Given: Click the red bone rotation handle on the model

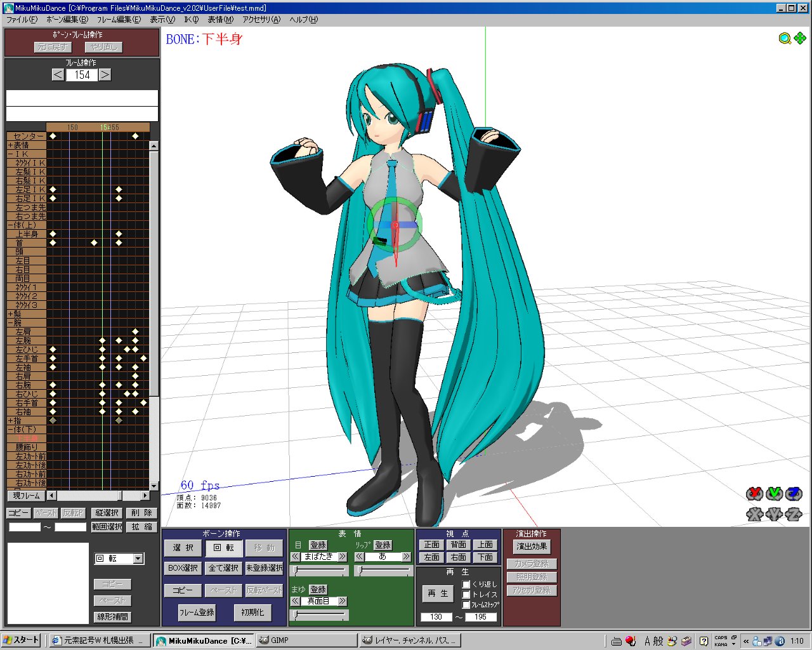Looking at the screenshot, I should (x=395, y=225).
